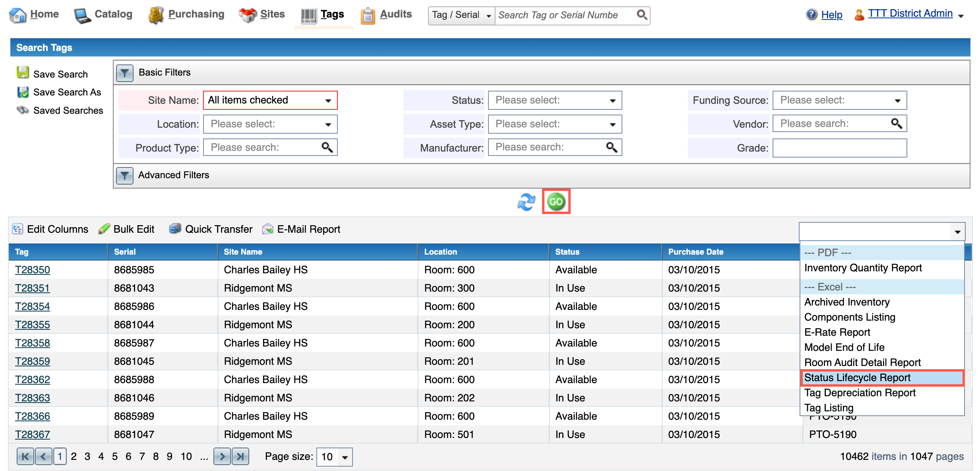Toggle the report export dropdown arrow

[x=957, y=232]
